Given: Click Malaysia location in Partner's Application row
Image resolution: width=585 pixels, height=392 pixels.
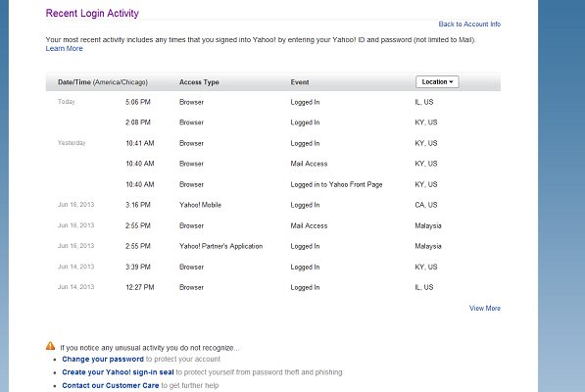Looking at the screenshot, I should (428, 247).
